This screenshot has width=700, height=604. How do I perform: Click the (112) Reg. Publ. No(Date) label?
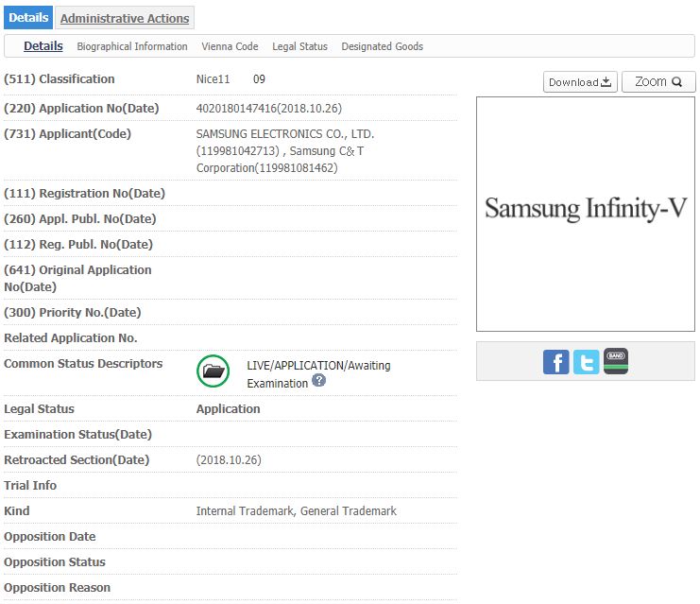78,245
